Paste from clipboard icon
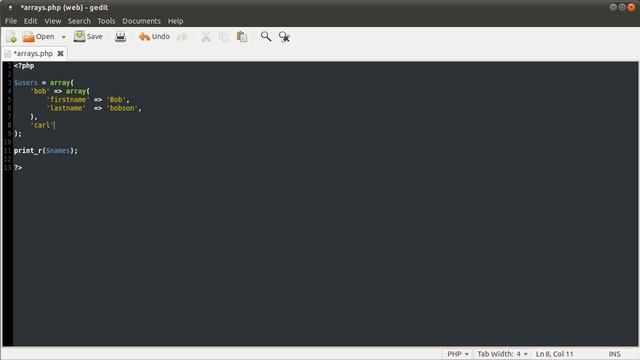 click(x=242, y=37)
